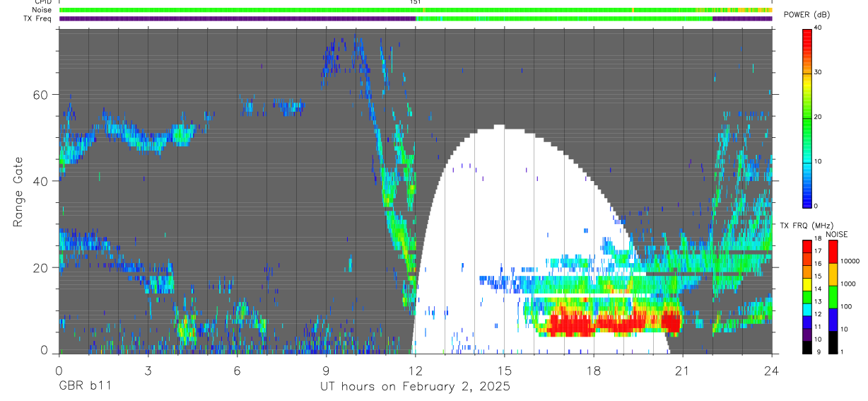This screenshot has height=401, width=868.
Task: Click the 'TX FRQ (MHz)' legend title
Action: [x=806, y=226]
